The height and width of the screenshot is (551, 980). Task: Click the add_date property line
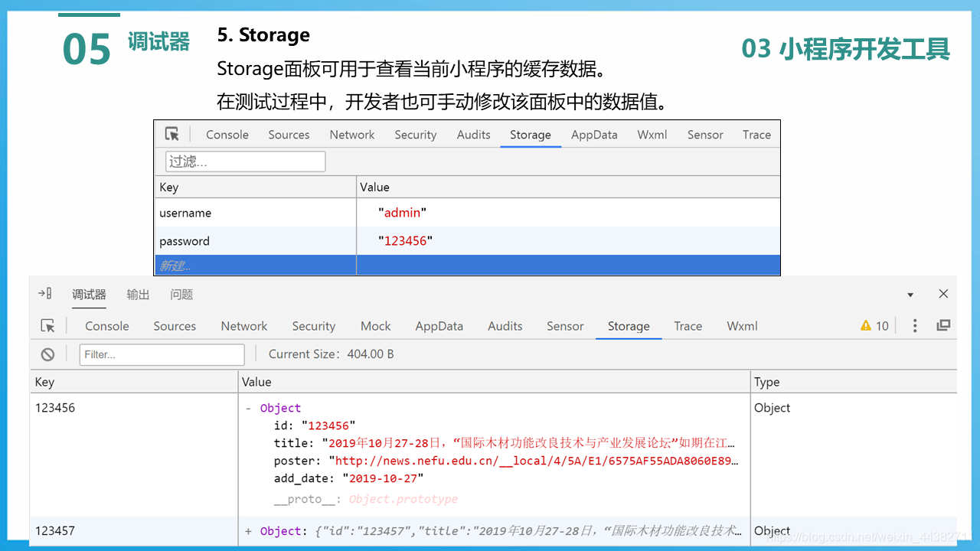pos(348,478)
